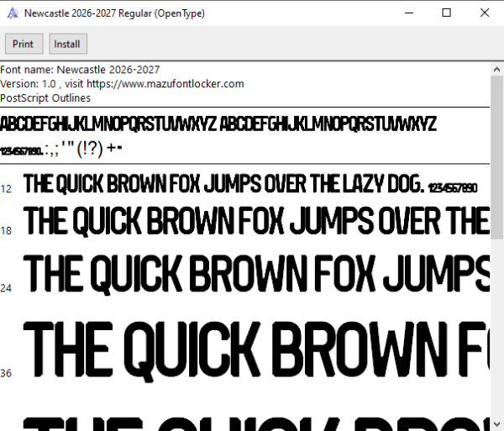Click the Print button
Viewport: 504px width, 431px height.
pos(24,44)
